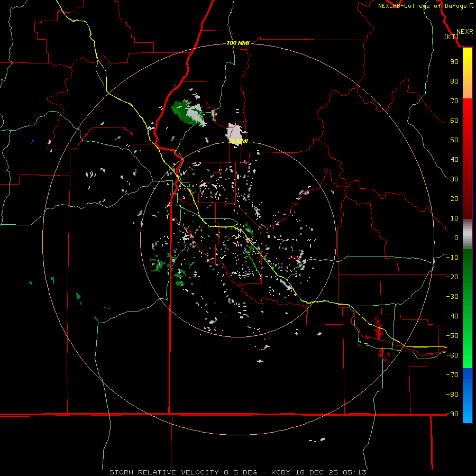Click the 50 NMI range ring label
This screenshot has height=476, width=476.
click(x=238, y=141)
